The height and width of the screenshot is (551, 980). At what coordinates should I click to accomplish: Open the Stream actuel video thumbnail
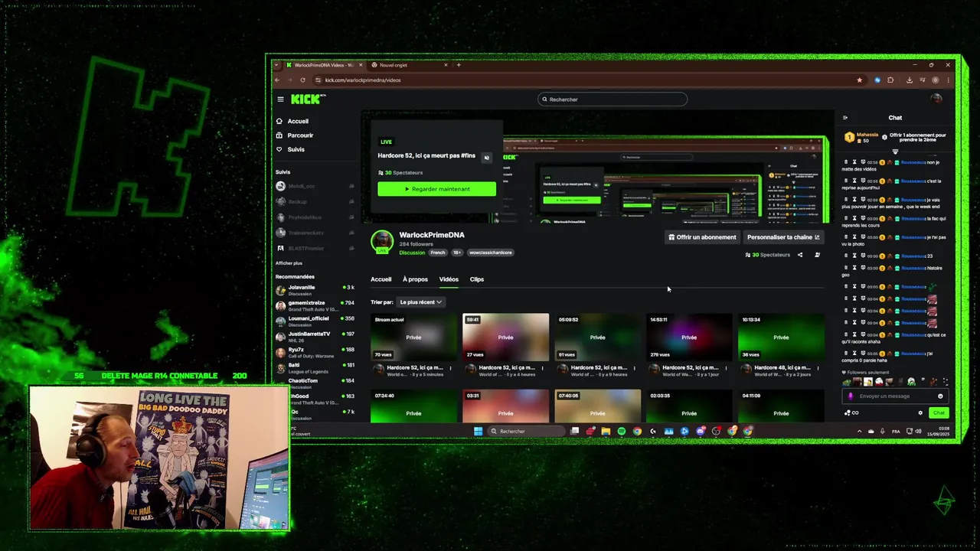(x=413, y=337)
